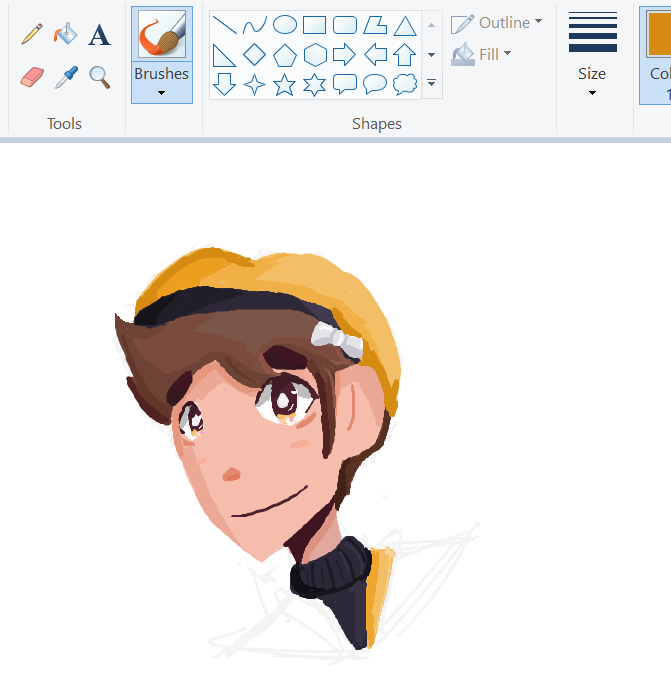Choose the Right arrow shape
Image resolution: width=671 pixels, height=678 pixels.
(x=345, y=55)
